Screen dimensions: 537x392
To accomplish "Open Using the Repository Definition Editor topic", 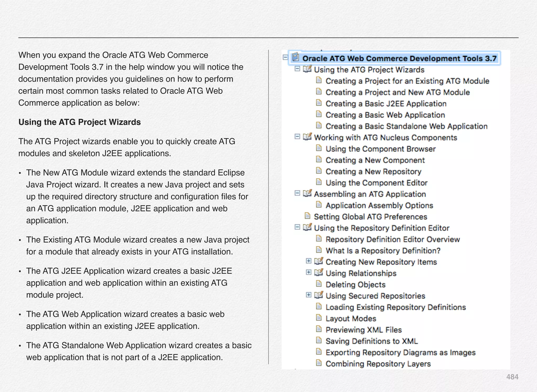I will [382, 228].
